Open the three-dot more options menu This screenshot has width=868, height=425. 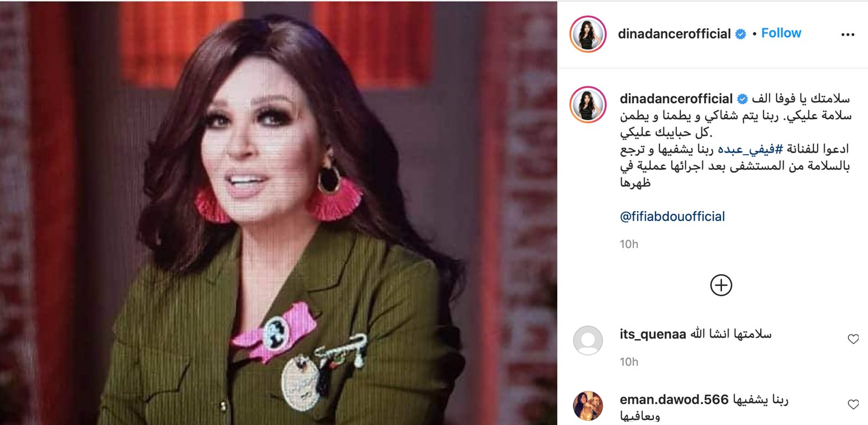click(847, 34)
